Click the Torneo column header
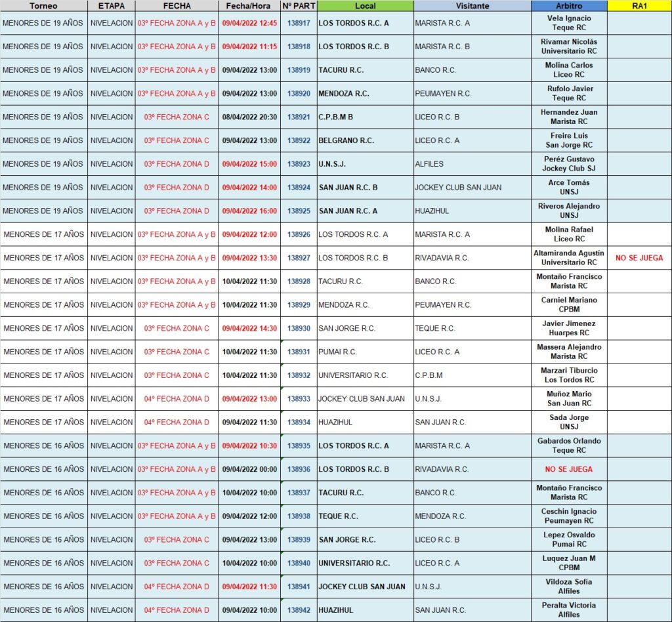The height and width of the screenshot is (622, 672). (43, 6)
